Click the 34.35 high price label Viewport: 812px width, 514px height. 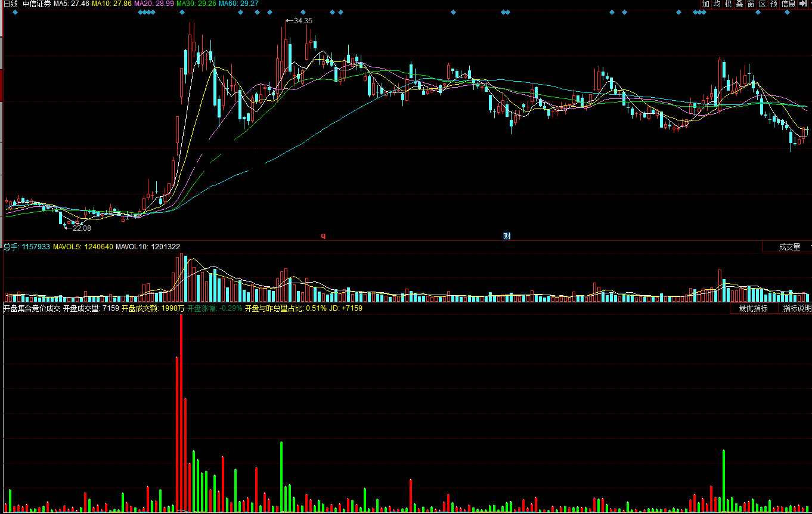pyautogui.click(x=303, y=21)
